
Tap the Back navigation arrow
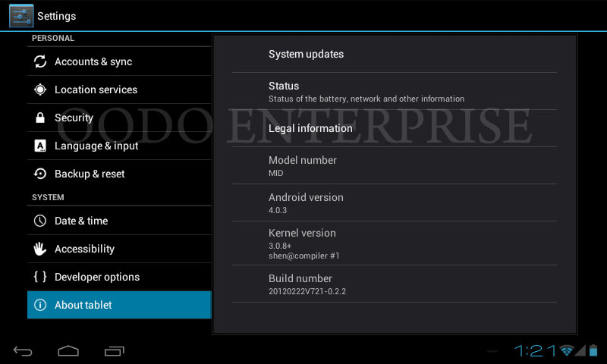[23, 351]
